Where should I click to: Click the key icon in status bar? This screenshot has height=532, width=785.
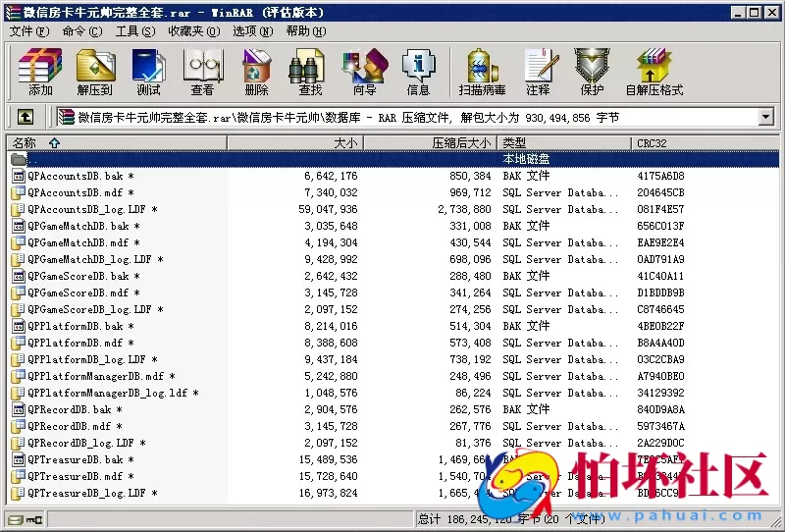click(34, 520)
